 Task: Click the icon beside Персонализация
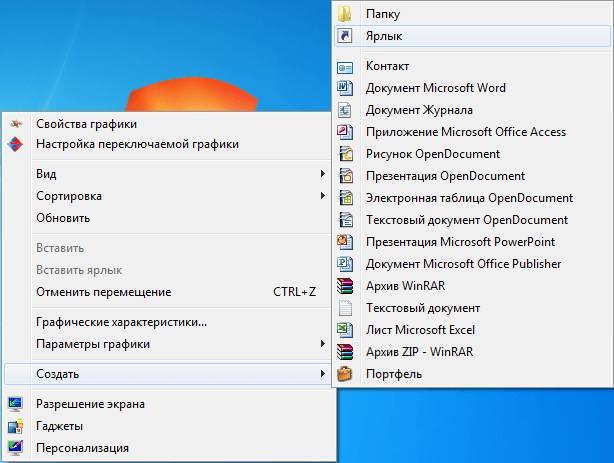pyautogui.click(x=15, y=448)
